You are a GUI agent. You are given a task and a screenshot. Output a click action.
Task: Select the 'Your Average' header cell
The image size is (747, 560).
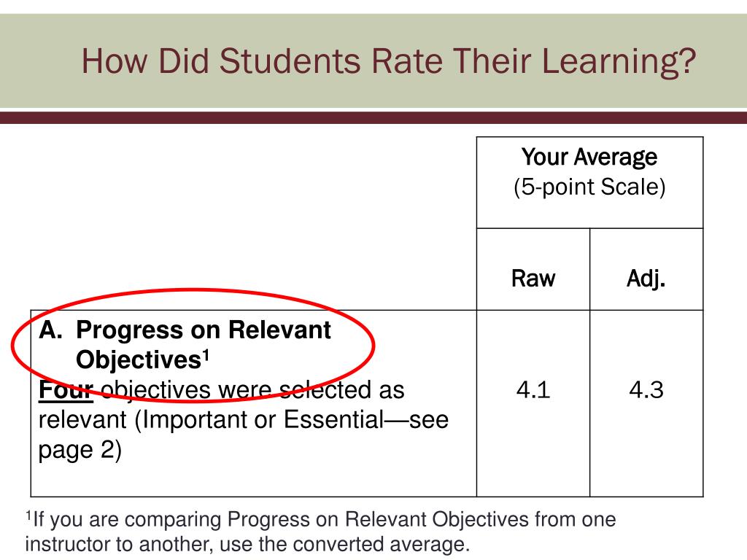pyautogui.click(x=589, y=182)
